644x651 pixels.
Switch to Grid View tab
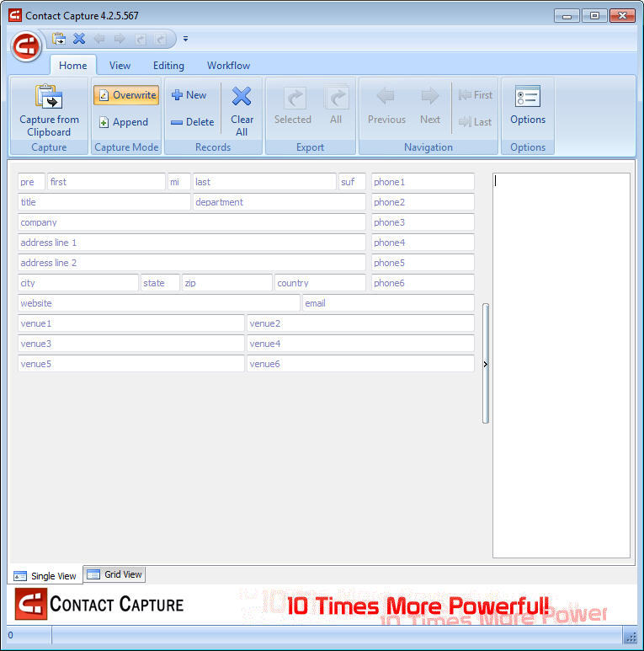(114, 574)
